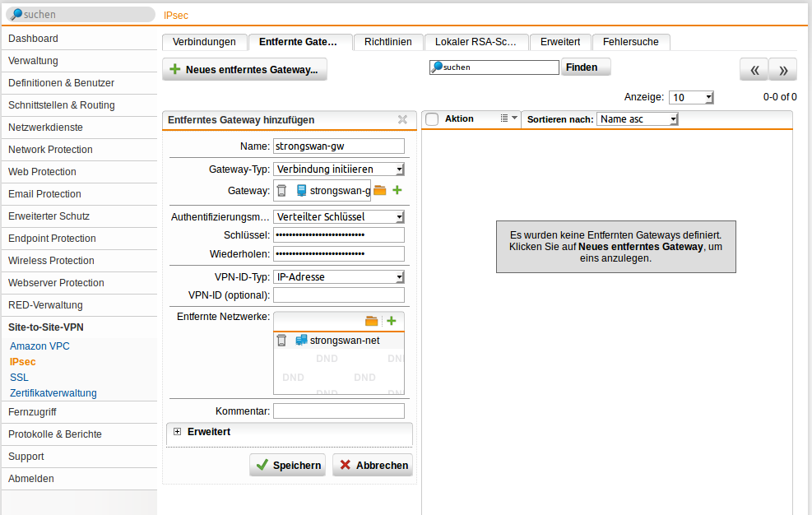This screenshot has height=515, width=812.
Task: Click the Finden button next to the search field
Action: (585, 67)
